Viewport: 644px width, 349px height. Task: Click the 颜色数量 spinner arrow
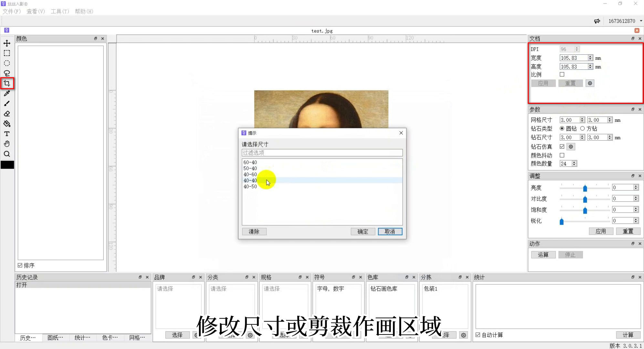(574, 164)
